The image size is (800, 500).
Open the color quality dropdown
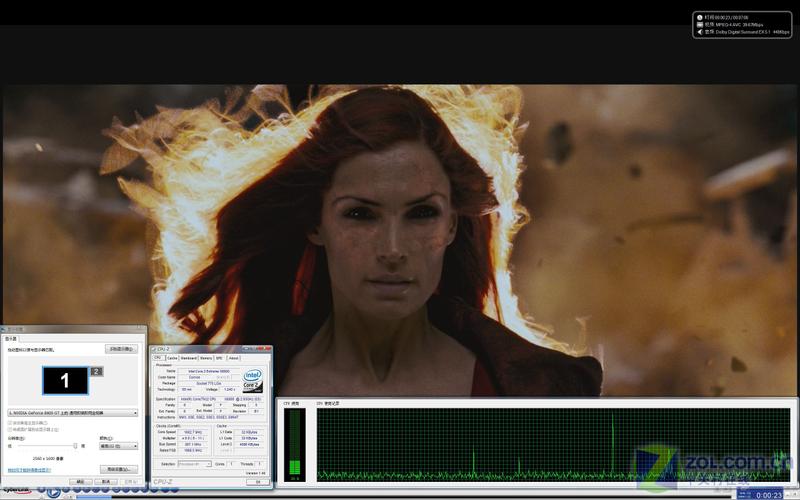pyautogui.click(x=118, y=446)
